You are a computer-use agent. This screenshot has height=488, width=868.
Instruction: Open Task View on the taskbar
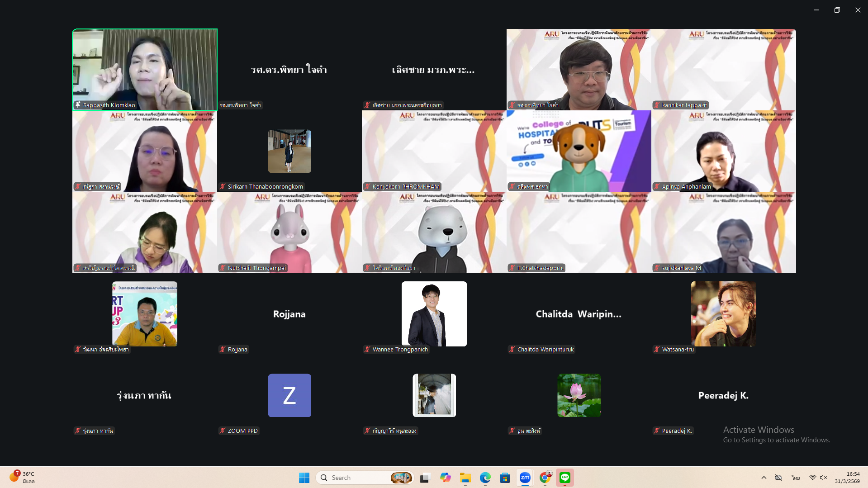(425, 478)
